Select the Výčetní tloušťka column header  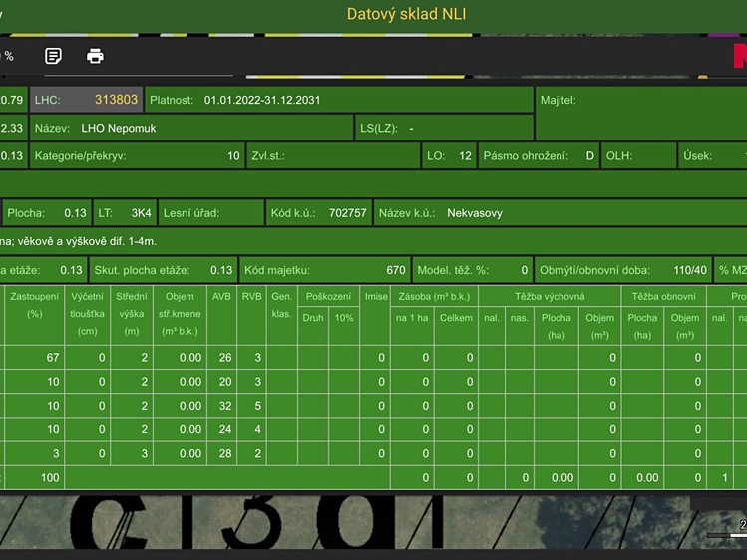87,314
